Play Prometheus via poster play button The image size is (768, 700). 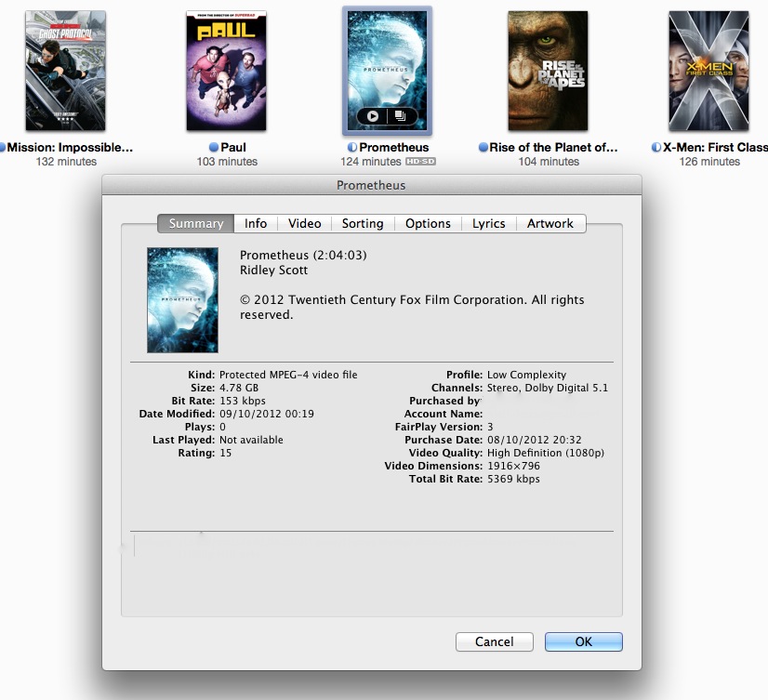(373, 116)
